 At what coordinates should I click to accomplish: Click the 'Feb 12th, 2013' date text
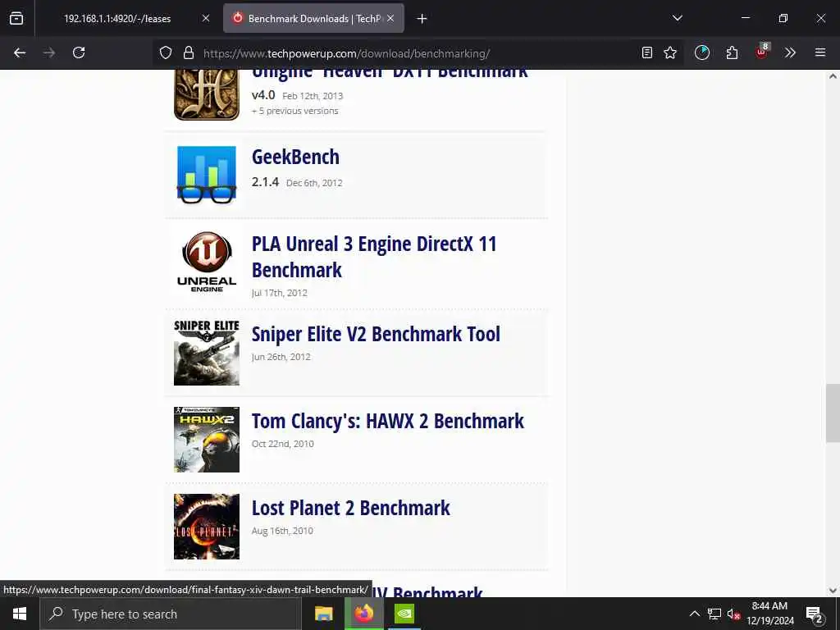pyautogui.click(x=313, y=96)
